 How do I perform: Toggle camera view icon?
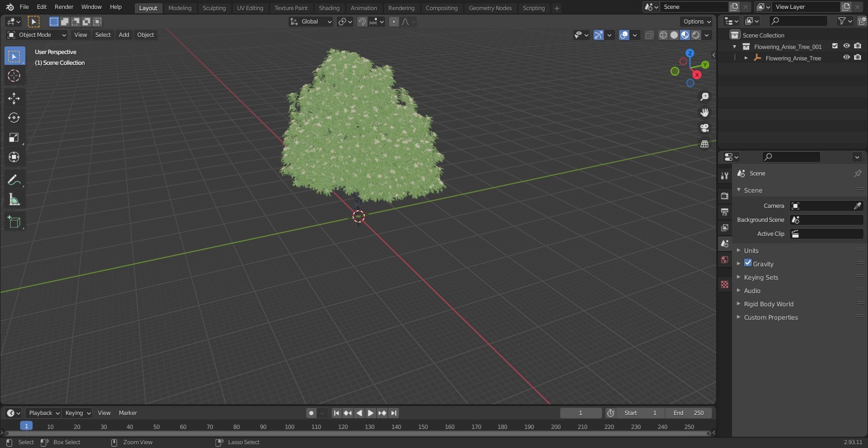(704, 128)
